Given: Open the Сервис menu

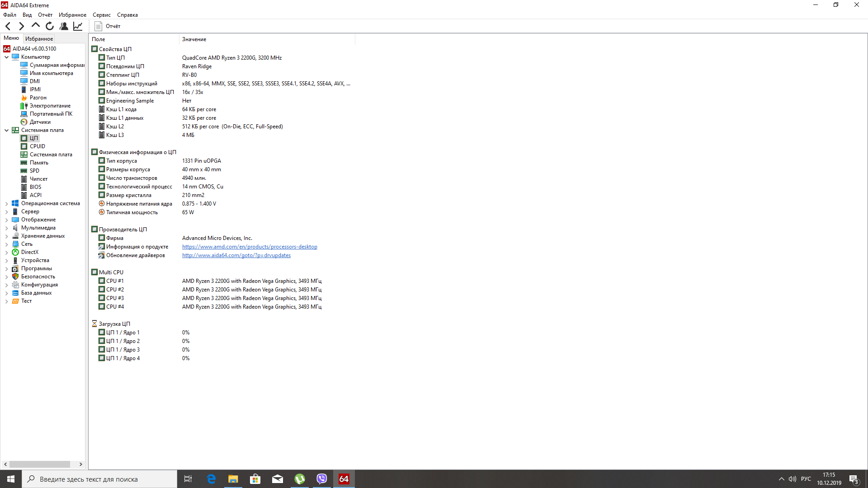Looking at the screenshot, I should 101,15.
